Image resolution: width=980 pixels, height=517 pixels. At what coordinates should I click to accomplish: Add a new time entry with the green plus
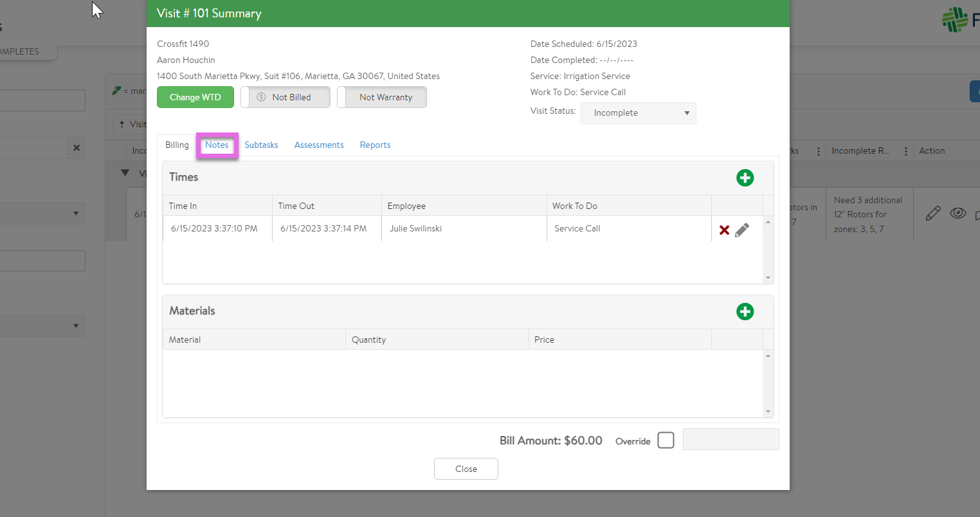coord(745,178)
